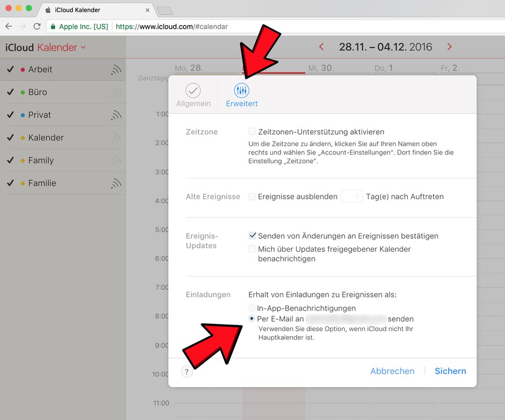
Task: Select the Büro calendar name
Action: click(38, 92)
